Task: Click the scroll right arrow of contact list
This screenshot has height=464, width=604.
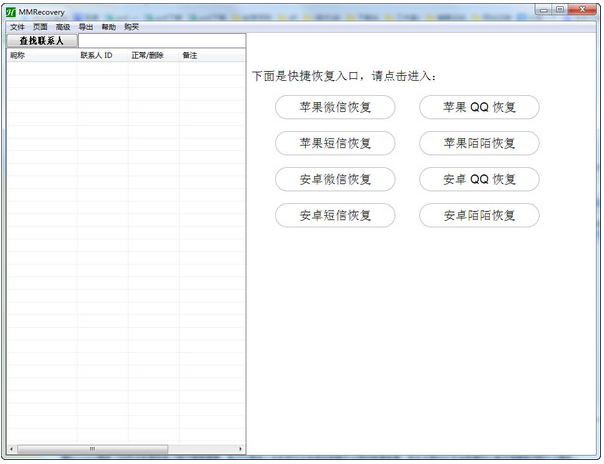Action: point(240,449)
